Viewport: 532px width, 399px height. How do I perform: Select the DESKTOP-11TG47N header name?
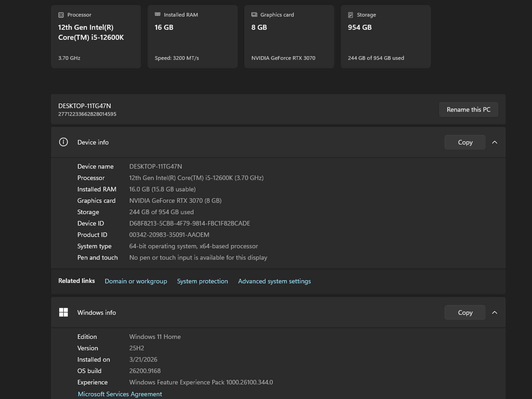(x=84, y=106)
